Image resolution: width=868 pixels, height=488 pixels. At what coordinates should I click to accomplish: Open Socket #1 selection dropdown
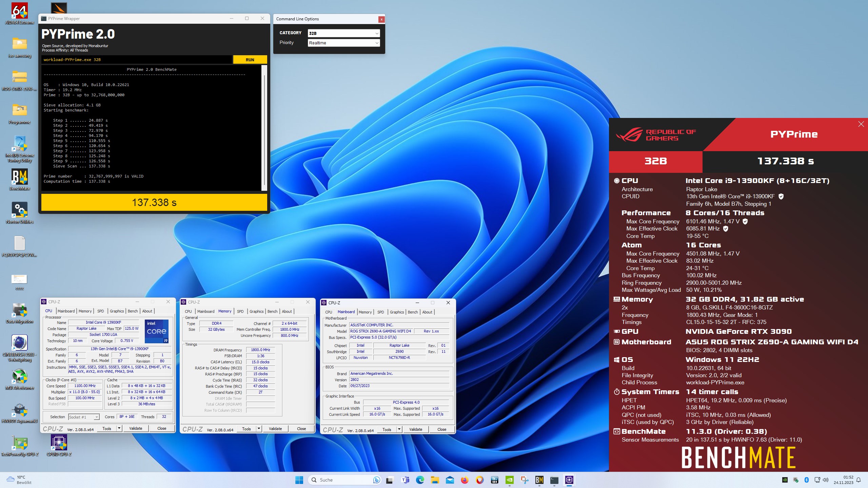click(x=84, y=417)
